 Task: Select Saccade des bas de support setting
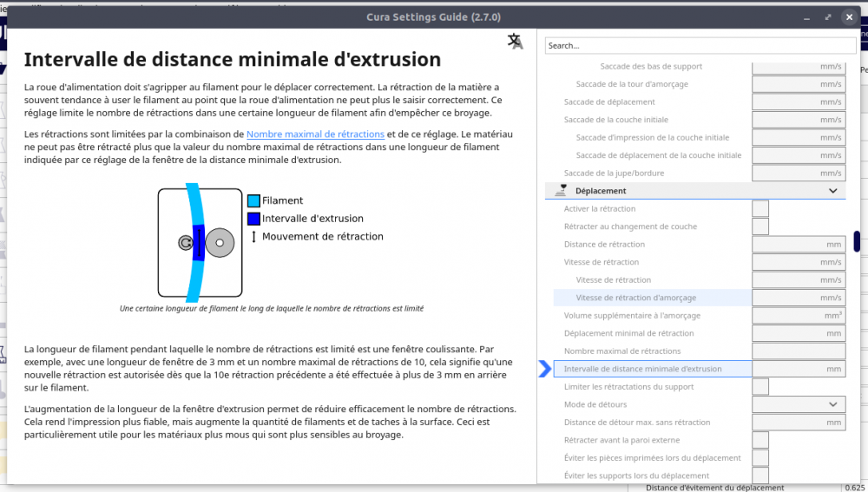tap(651, 67)
